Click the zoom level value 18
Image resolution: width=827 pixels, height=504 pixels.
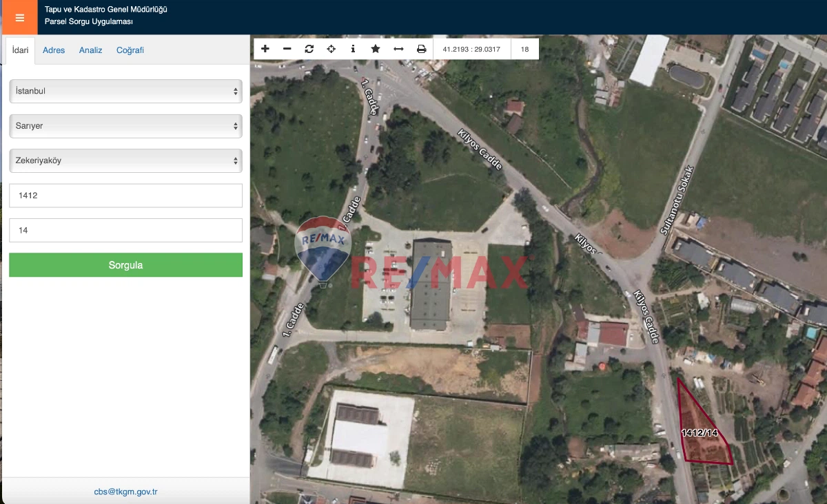tap(525, 49)
